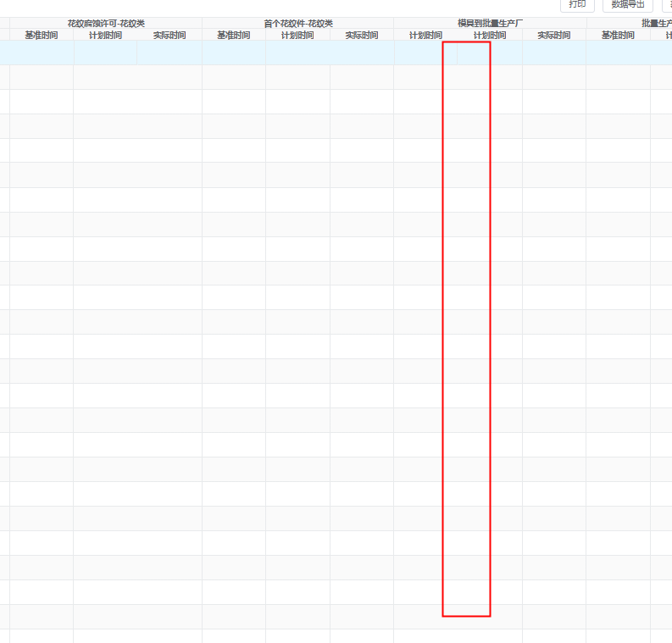Viewport: 672px width, 643px height.
Task: Click 基准时间 header under 首个花纹件-花纹类
Action: pos(234,35)
